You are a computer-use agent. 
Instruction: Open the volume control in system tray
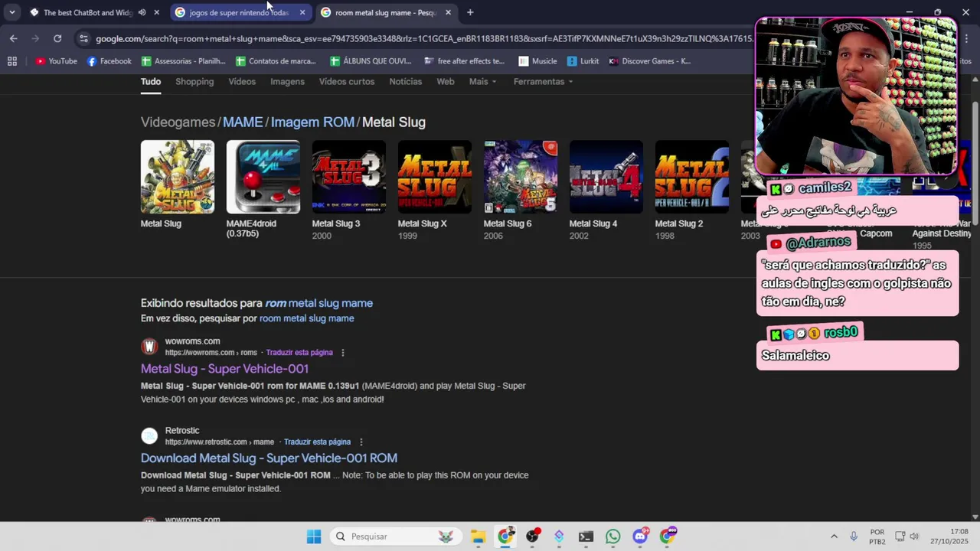914,536
